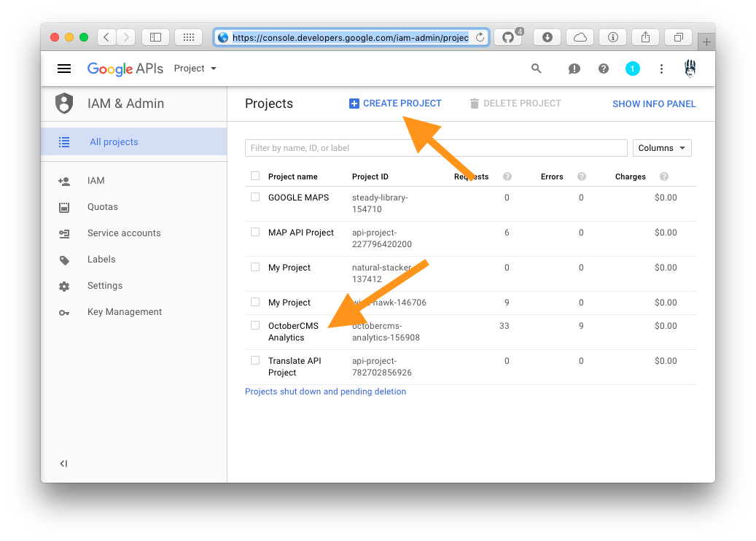Open the notifications badge showing 1

click(633, 69)
